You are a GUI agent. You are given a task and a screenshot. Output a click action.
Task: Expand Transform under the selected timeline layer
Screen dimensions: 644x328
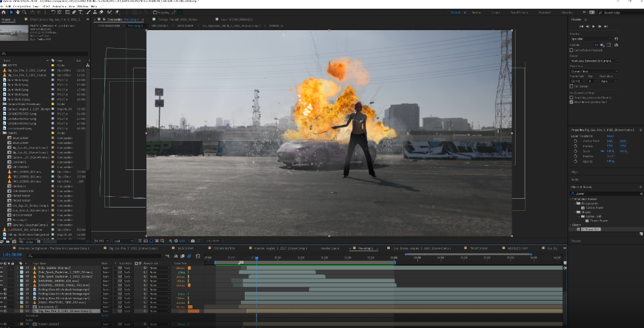click(22, 316)
